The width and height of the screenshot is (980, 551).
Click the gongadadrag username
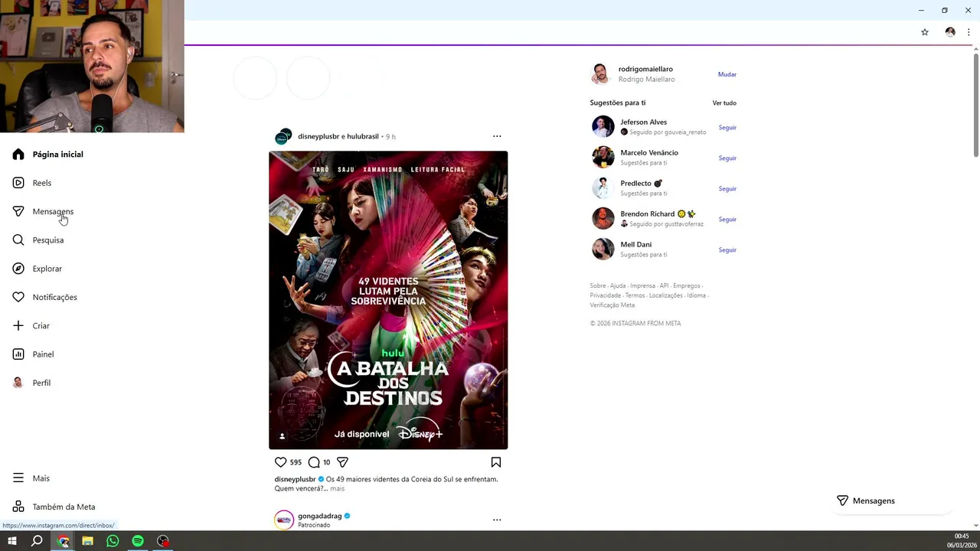tap(319, 516)
